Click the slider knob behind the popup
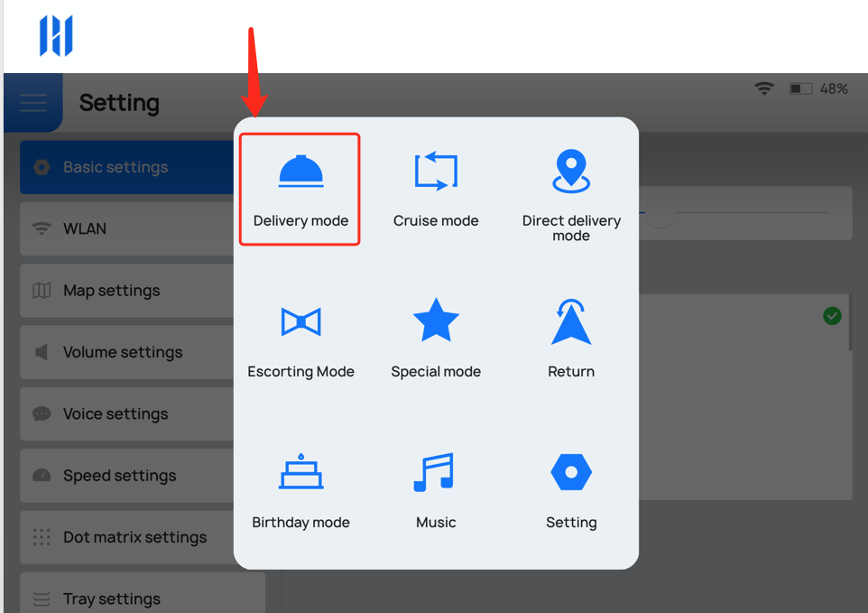868x613 pixels. [x=660, y=213]
